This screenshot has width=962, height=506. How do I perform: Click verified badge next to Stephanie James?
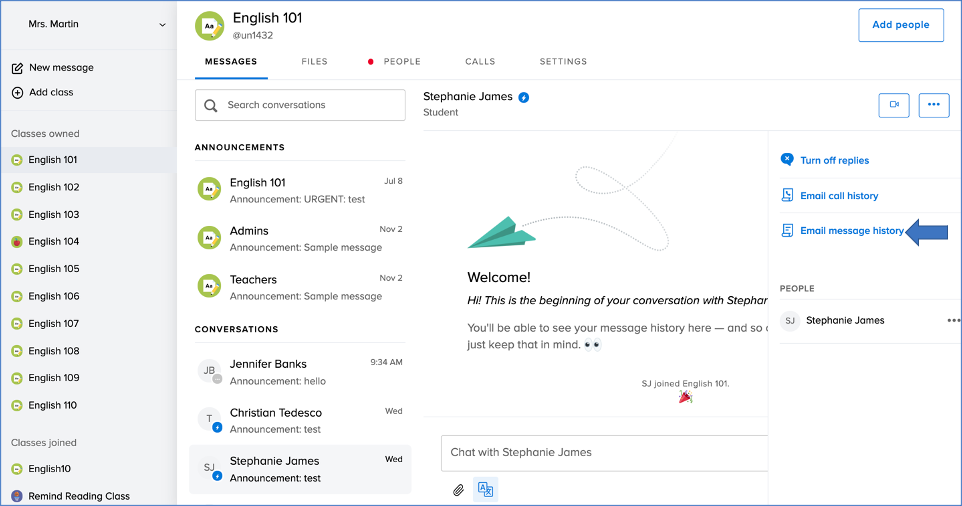click(x=524, y=97)
